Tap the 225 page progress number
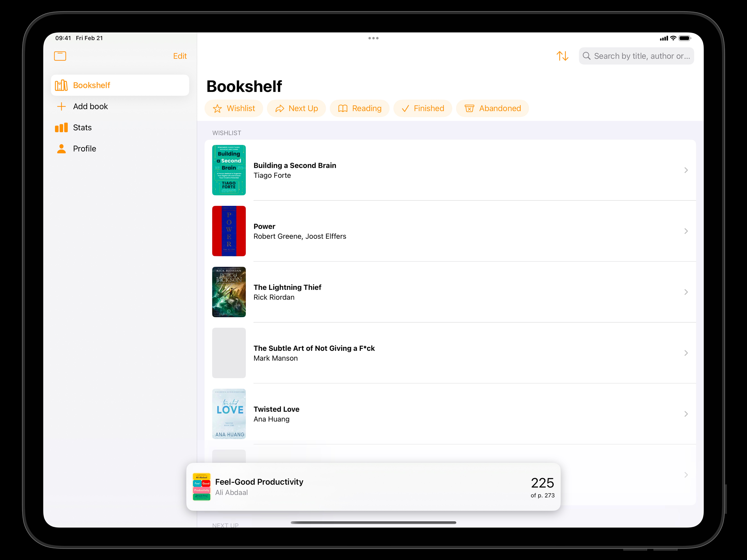747x560 pixels. pyautogui.click(x=542, y=483)
